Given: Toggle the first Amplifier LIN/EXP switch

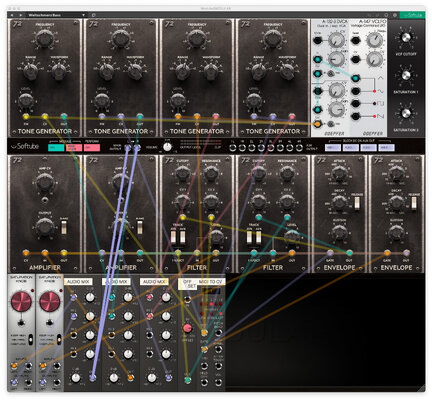Looking at the screenshot, I should pos(64,227).
